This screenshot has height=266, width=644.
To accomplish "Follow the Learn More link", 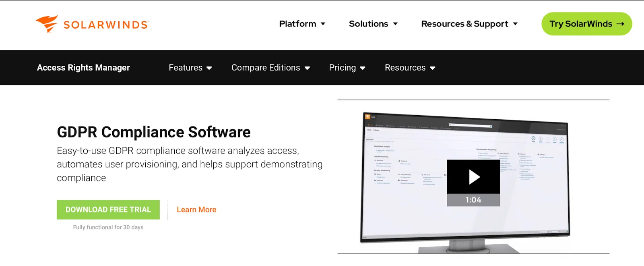I will (x=196, y=210).
